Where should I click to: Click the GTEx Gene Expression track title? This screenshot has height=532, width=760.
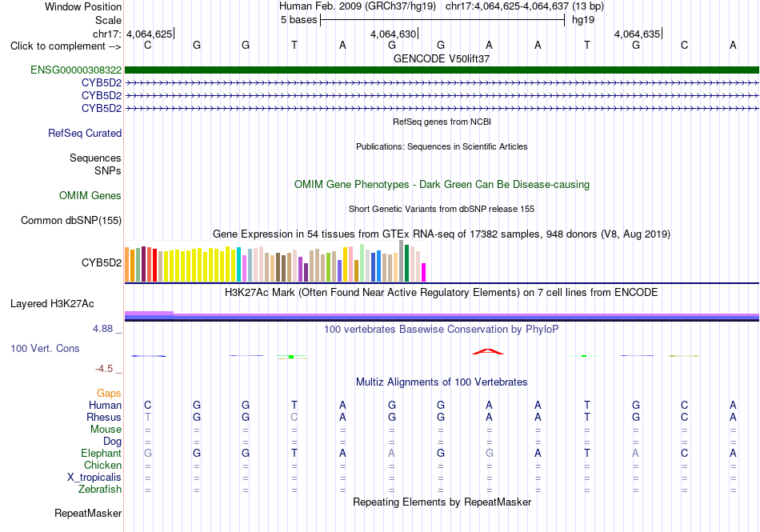(442, 234)
